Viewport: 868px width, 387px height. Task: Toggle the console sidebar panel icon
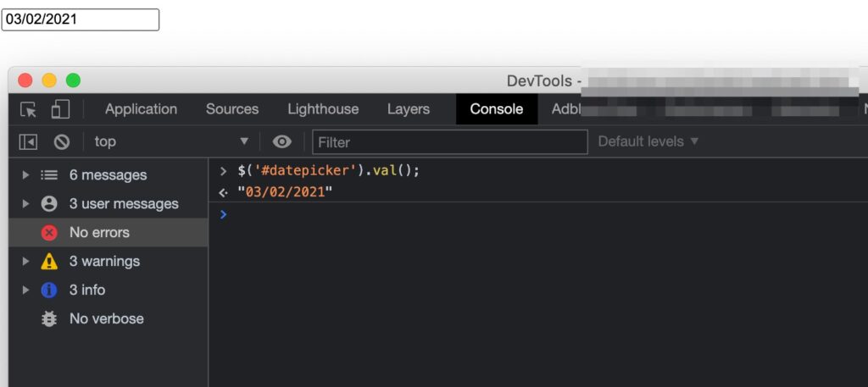(x=29, y=141)
